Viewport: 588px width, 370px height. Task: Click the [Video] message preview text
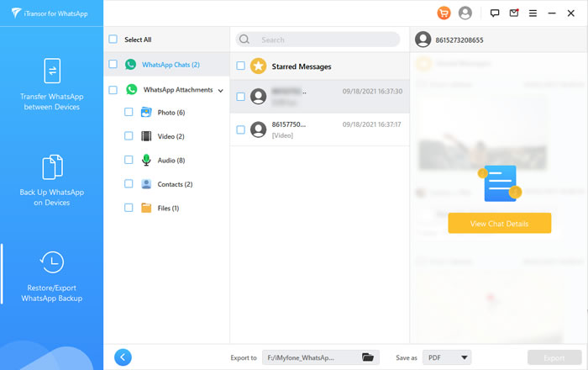[282, 135]
